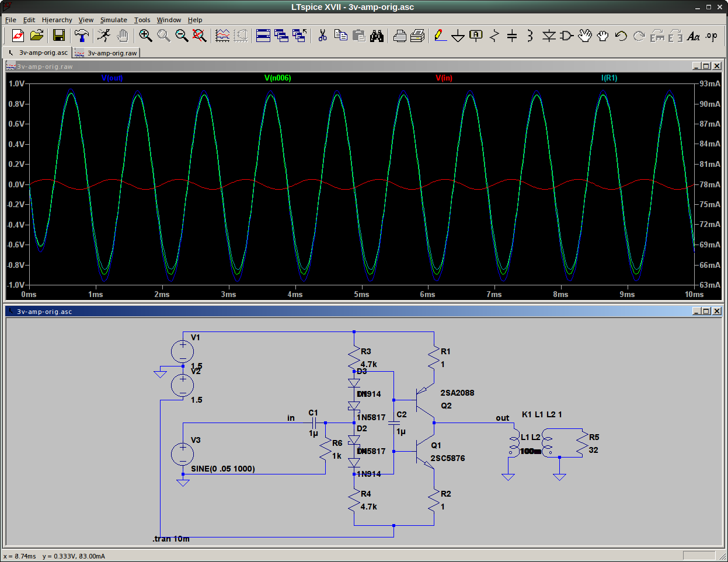Click the 2SC5876 transistor label
Image resolution: width=728 pixels, height=562 pixels.
click(448, 458)
